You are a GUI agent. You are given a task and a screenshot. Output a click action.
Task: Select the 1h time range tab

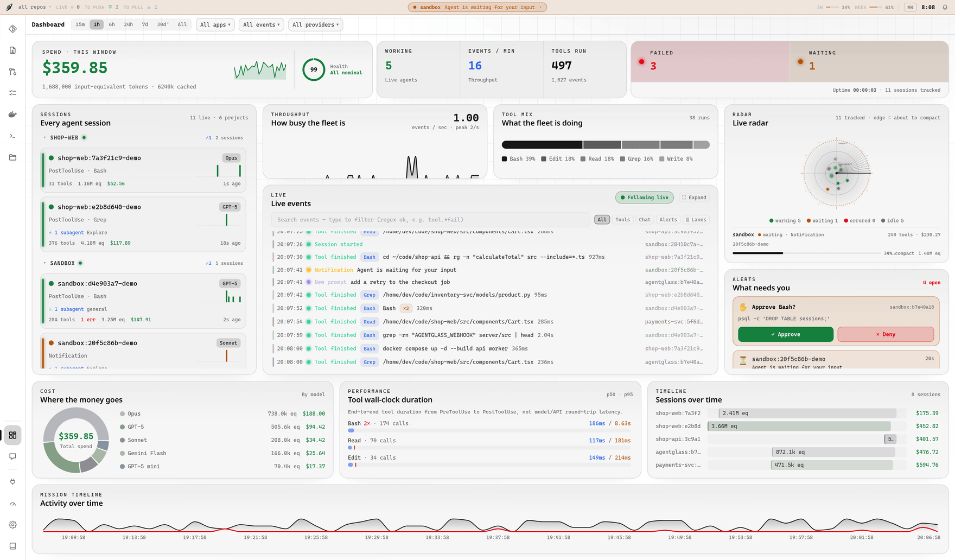coord(97,24)
